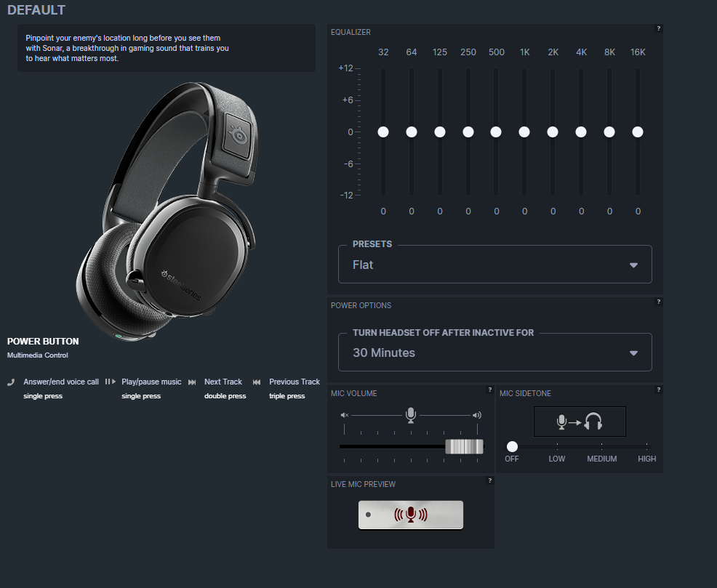
Task: Click the previous track icon
Action: pos(257,382)
